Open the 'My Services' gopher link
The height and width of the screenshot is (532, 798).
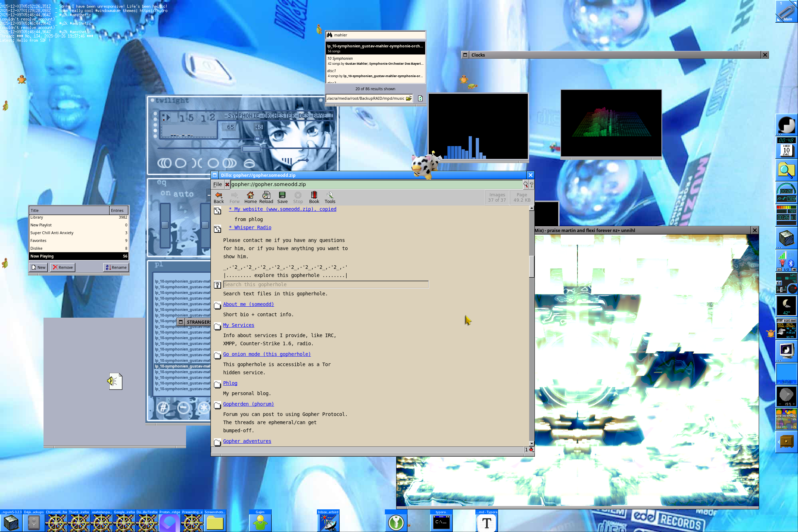238,325
